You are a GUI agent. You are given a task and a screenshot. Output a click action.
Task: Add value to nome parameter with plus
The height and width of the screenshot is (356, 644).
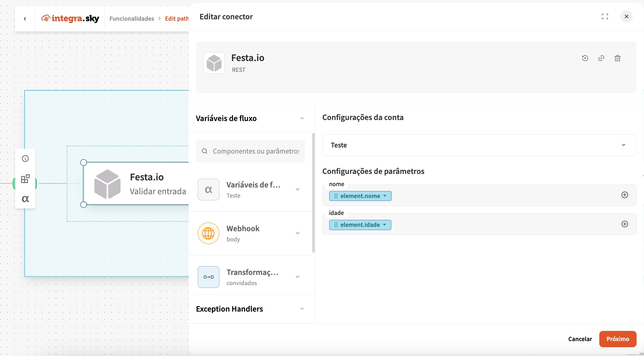625,195
